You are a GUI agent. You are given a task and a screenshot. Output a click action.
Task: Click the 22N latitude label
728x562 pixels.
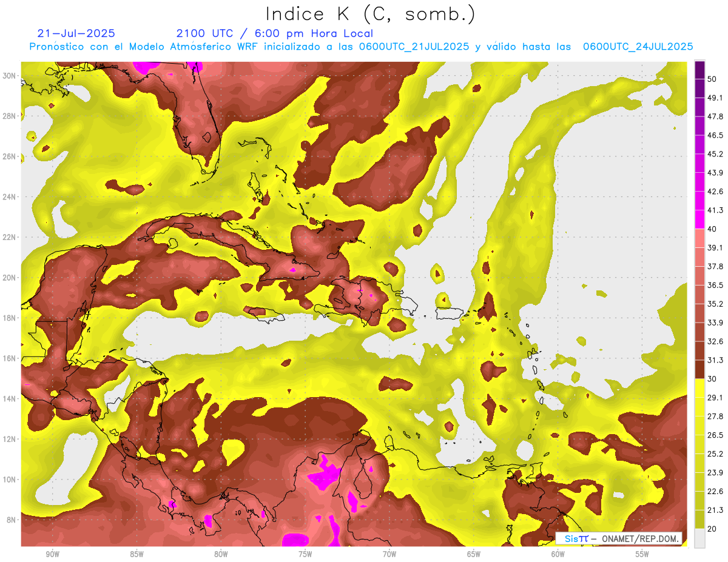(8, 237)
